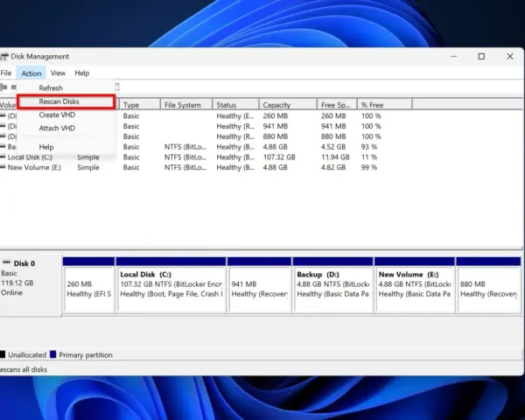The height and width of the screenshot is (420, 525).
Task: Select the 941 MB recovery partition block
Action: 259,285
